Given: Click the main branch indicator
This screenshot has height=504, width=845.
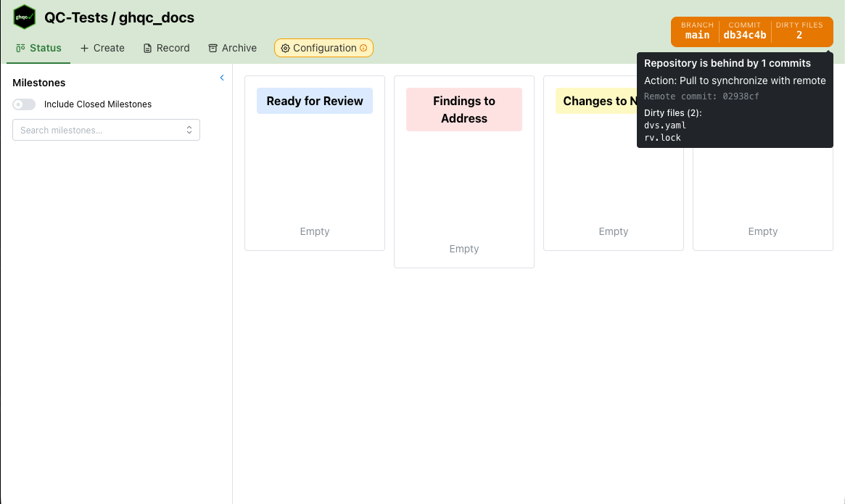Looking at the screenshot, I should point(697,31).
